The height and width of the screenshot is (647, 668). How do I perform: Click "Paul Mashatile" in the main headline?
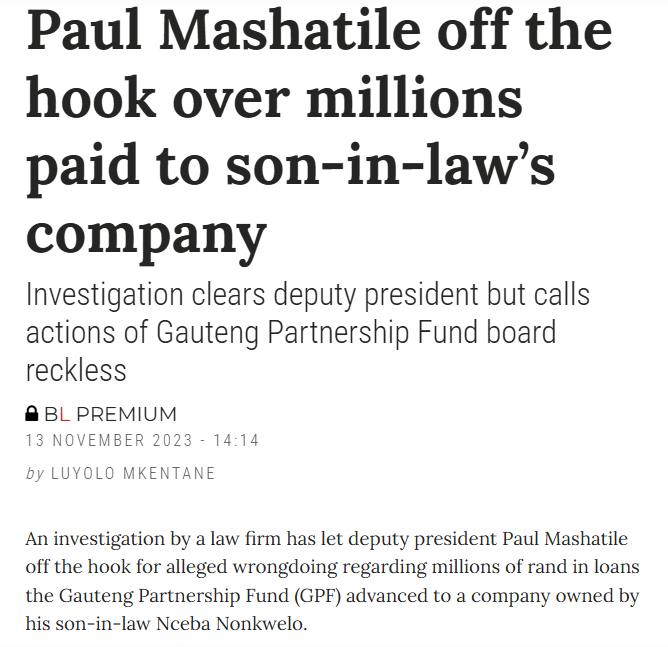pyautogui.click(x=223, y=30)
